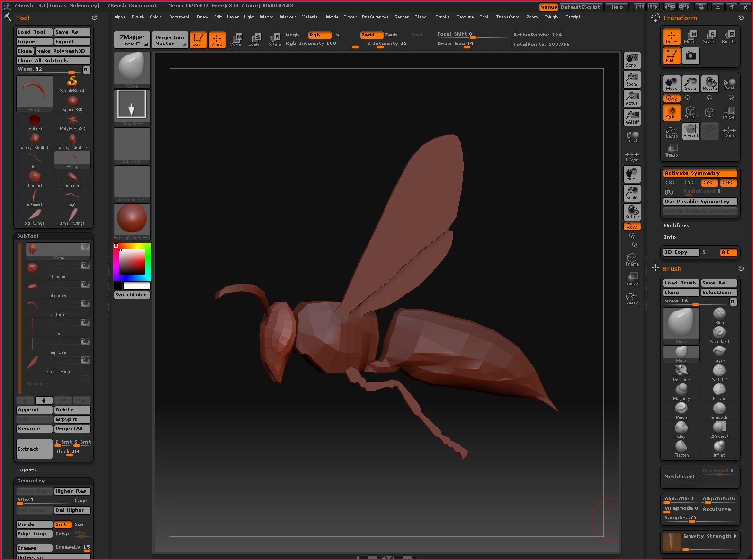753x560 pixels.
Task: Open the Zplugin menu
Action: (x=551, y=17)
